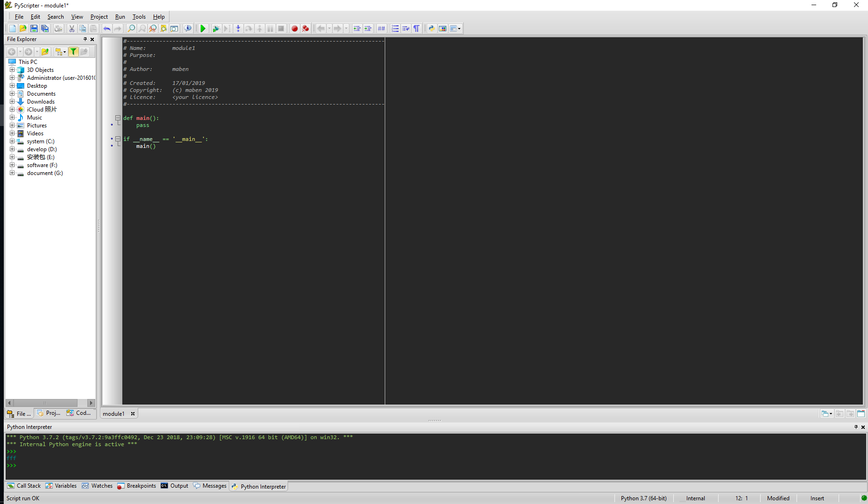Image resolution: width=868 pixels, height=504 pixels.
Task: Click the Call Tips info bubble icon
Action: (188, 28)
